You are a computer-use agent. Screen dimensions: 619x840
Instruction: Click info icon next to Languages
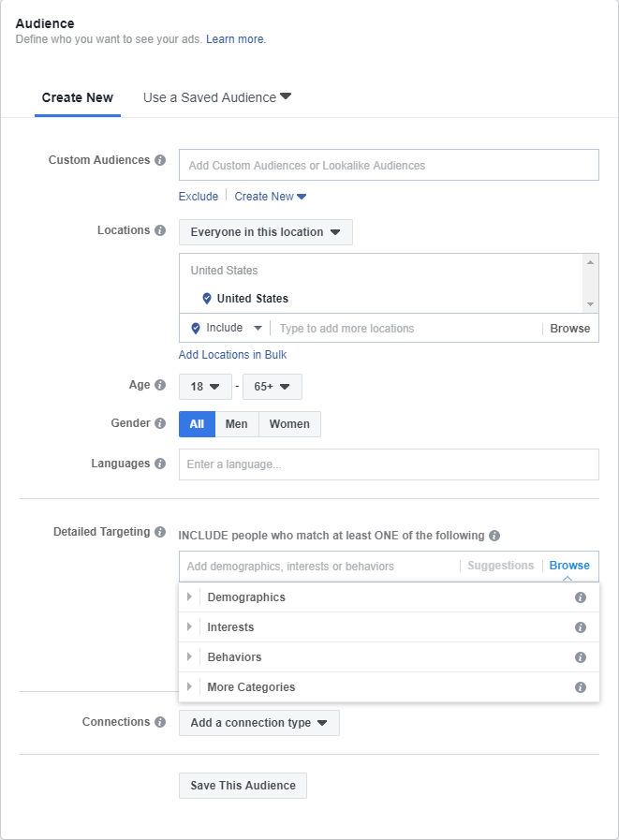[160, 464]
